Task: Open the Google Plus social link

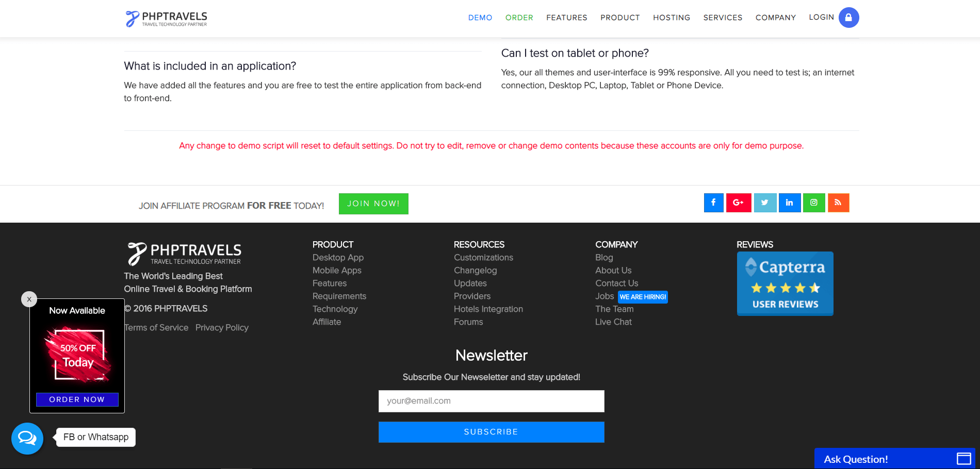Action: (738, 203)
